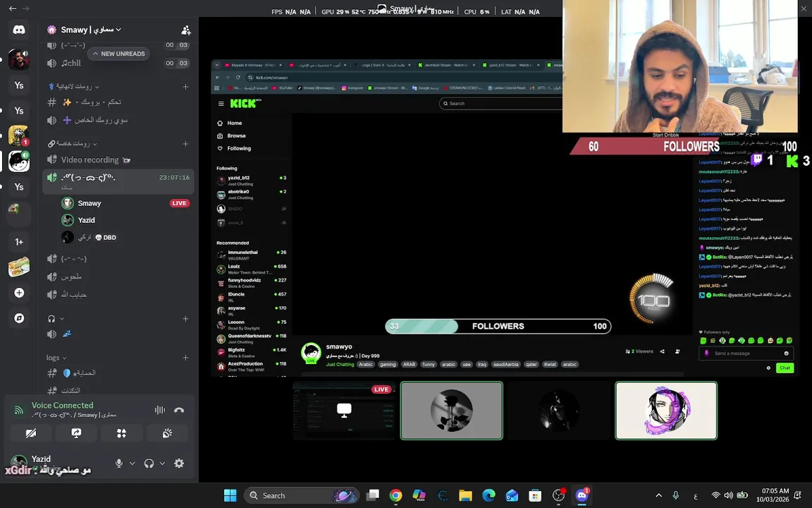Start an Activity from voice panel

(121, 433)
